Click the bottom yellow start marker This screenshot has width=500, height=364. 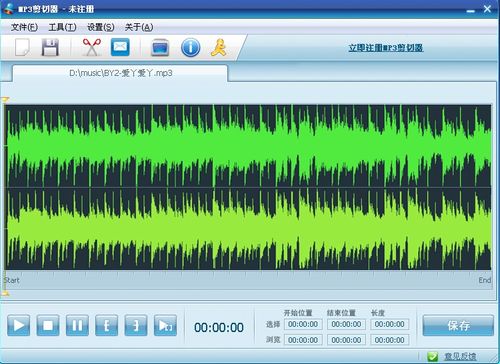tap(5, 293)
